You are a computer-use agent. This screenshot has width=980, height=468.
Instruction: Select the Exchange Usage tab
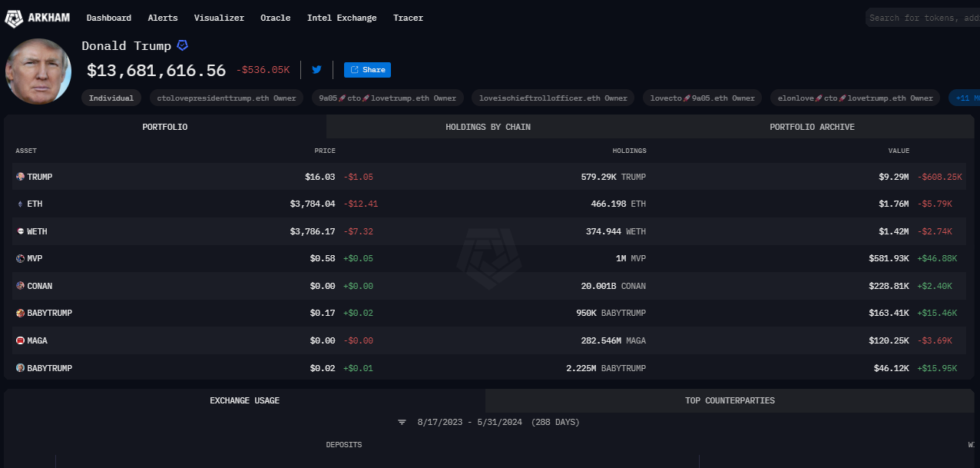point(245,400)
